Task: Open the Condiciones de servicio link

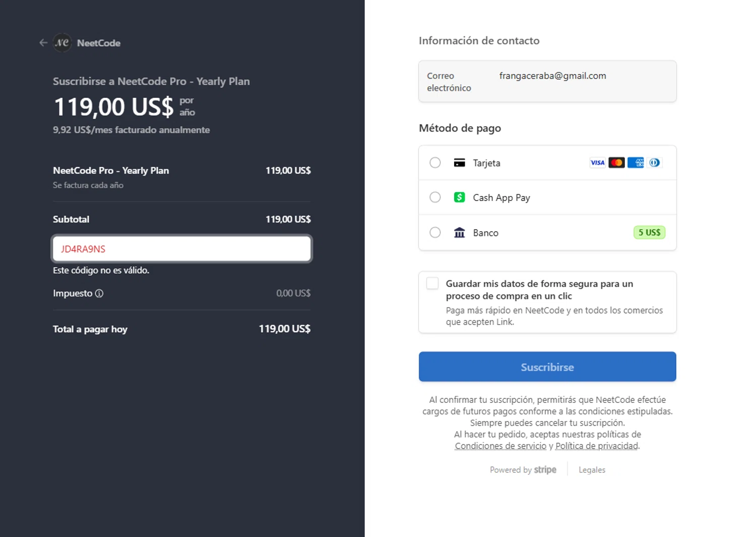Action: click(500, 446)
